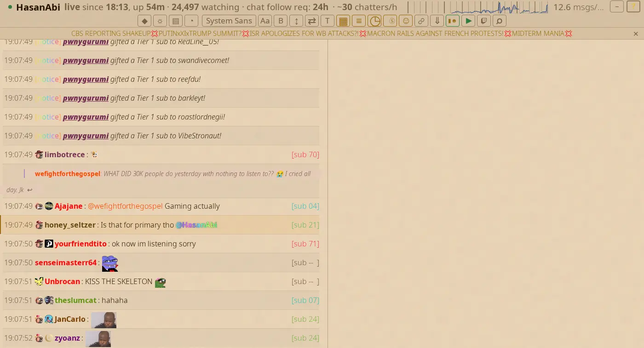This screenshot has width=644, height=348.
Task: Click the Aa font size button
Action: (265, 21)
